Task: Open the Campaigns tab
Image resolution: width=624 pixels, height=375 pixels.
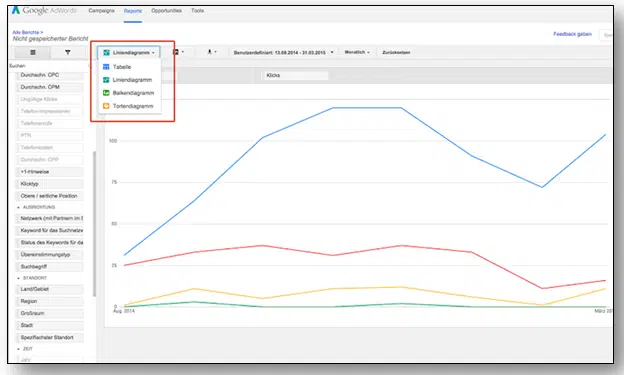Action: pyautogui.click(x=101, y=11)
